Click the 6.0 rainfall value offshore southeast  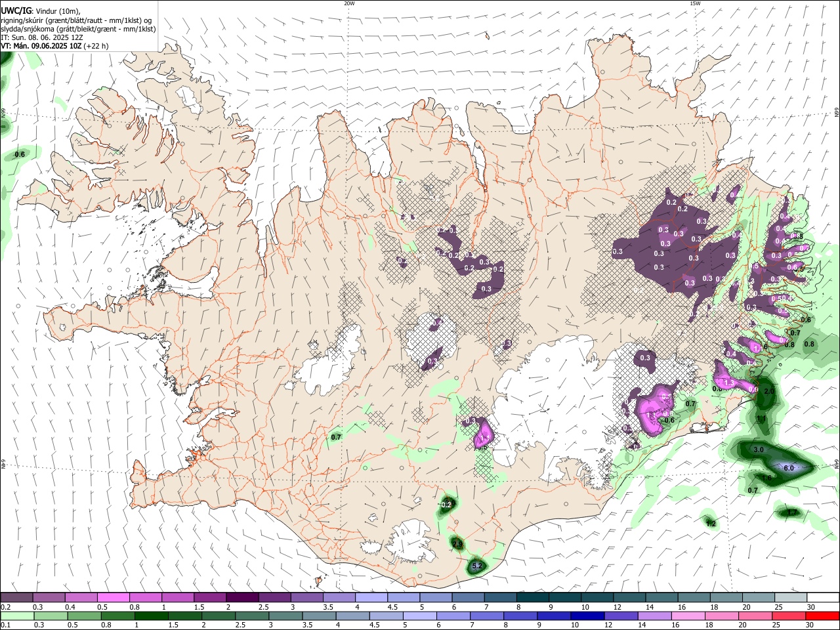789,468
